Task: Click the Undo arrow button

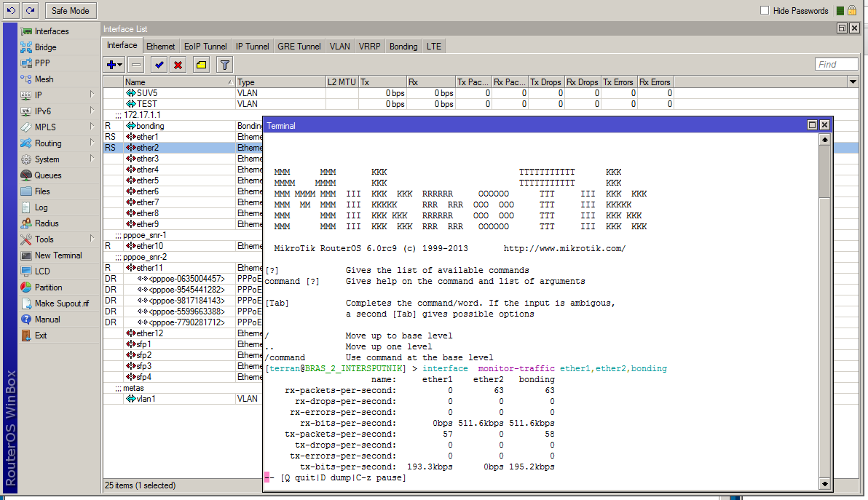Action: (x=11, y=10)
